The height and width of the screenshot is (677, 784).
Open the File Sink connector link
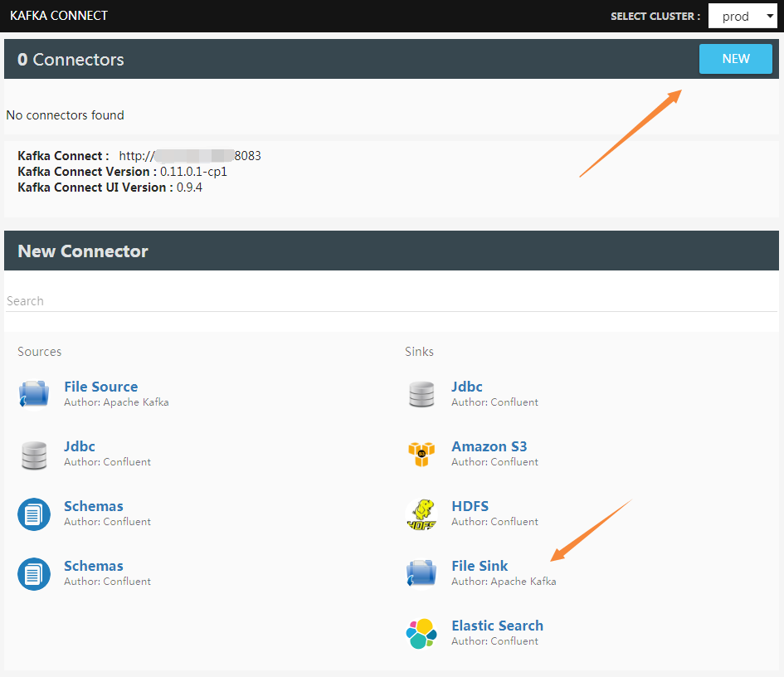click(480, 566)
